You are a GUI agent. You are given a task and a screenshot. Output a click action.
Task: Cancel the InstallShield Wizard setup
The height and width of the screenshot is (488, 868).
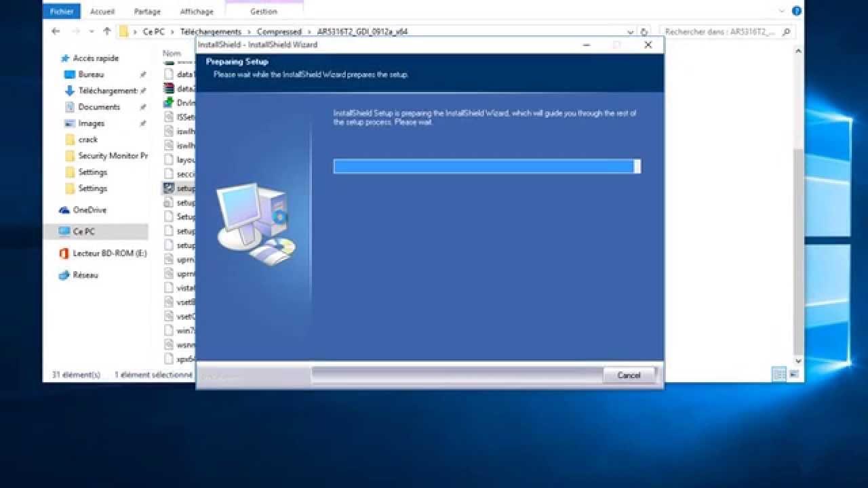point(629,375)
